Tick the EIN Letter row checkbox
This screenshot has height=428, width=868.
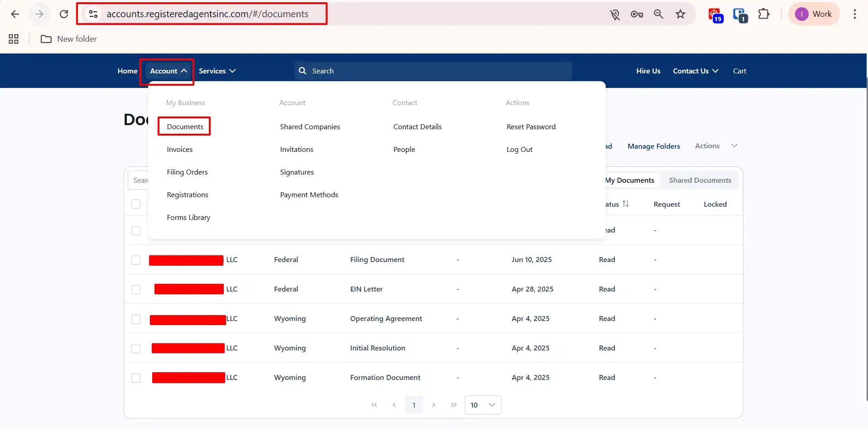coord(136,290)
